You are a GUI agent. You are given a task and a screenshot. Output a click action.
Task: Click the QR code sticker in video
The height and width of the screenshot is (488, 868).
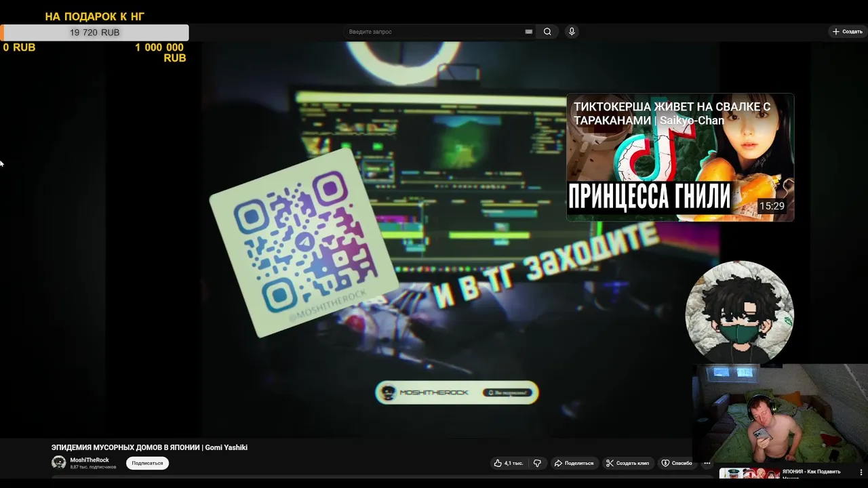click(303, 243)
